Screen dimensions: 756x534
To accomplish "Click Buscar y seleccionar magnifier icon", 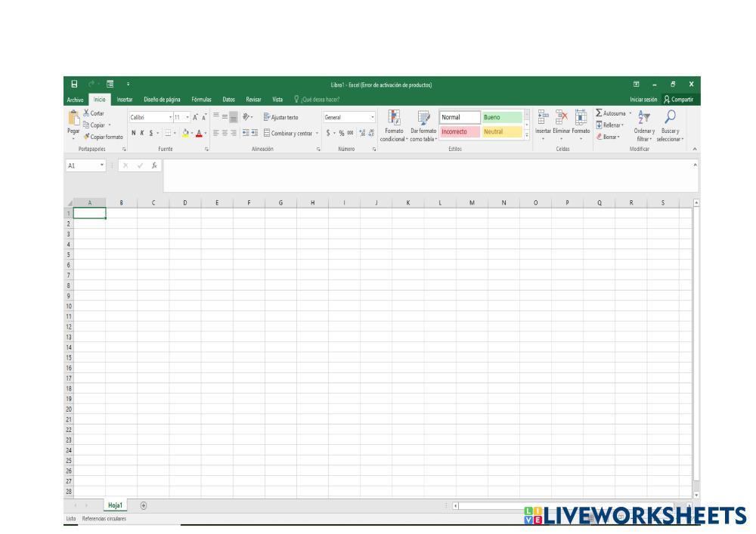I will [x=669, y=116].
